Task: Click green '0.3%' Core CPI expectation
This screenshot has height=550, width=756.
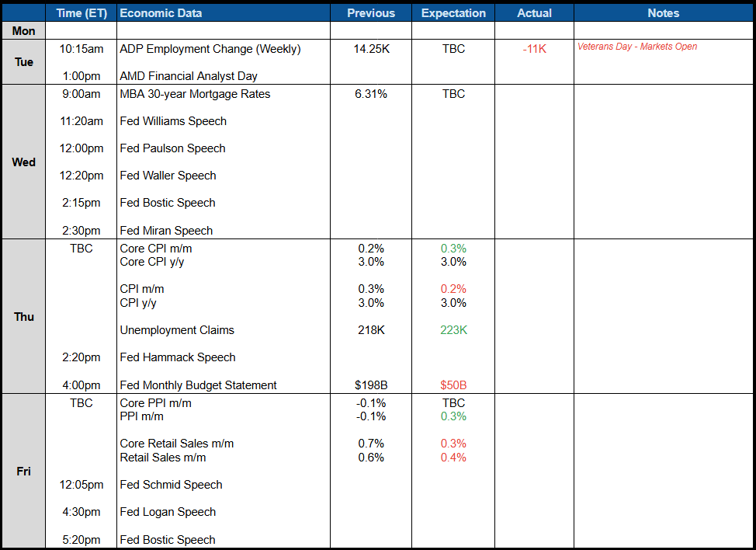Action: click(453, 249)
